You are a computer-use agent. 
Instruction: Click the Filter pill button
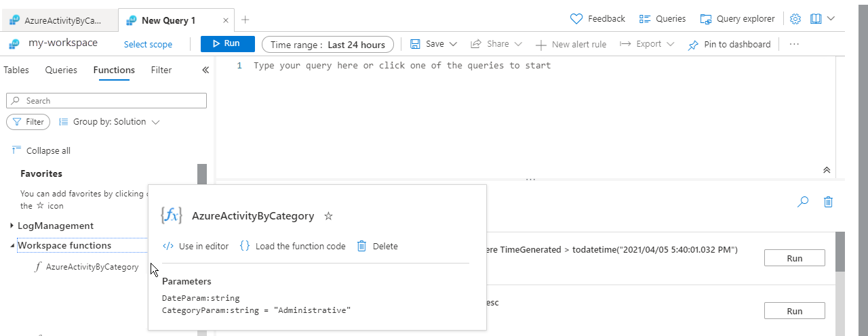(28, 122)
